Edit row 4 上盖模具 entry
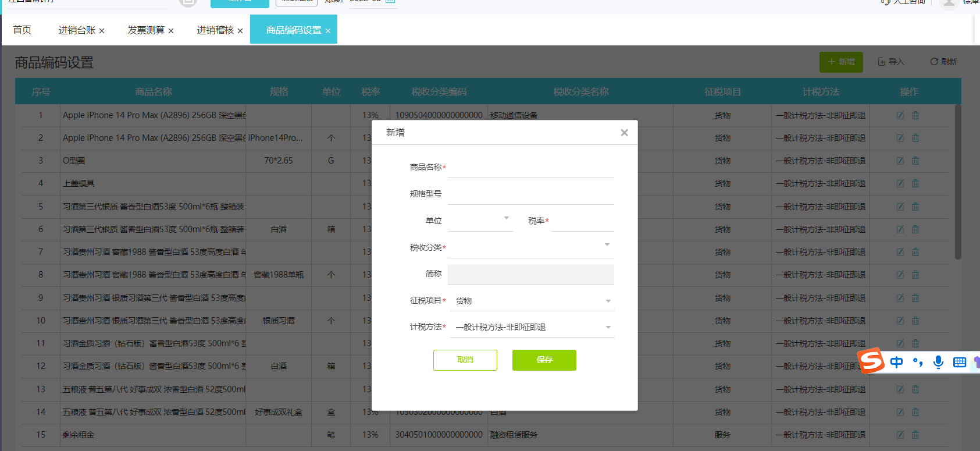This screenshot has height=451, width=980. (900, 183)
